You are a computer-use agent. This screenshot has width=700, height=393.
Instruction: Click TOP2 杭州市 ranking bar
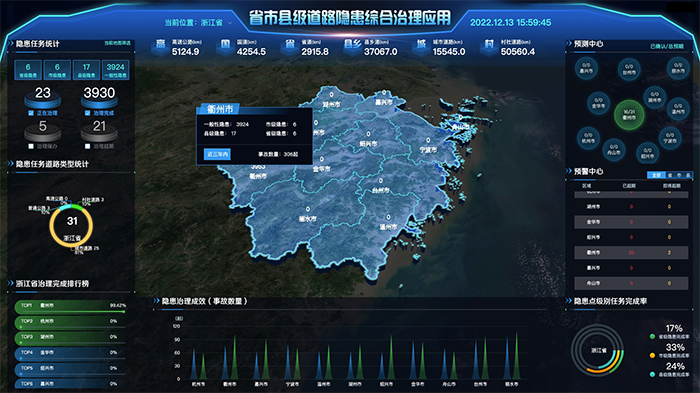71,322
